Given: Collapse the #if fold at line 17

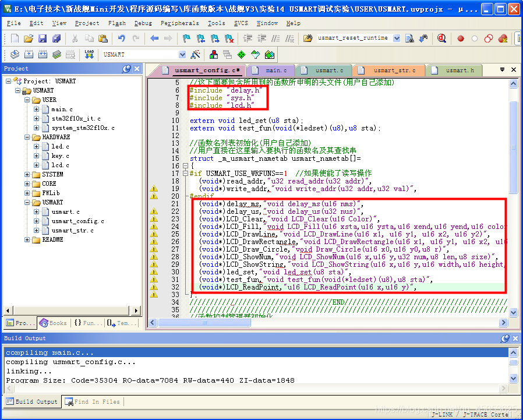Looking at the screenshot, I should (185, 173).
